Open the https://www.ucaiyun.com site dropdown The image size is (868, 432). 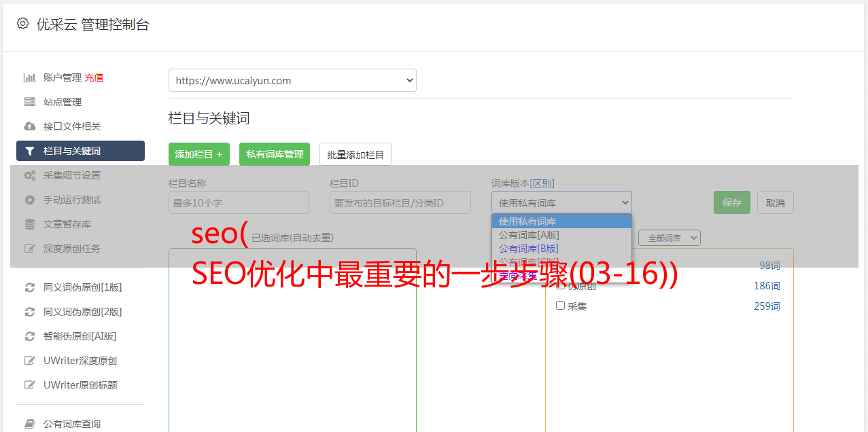tap(292, 80)
